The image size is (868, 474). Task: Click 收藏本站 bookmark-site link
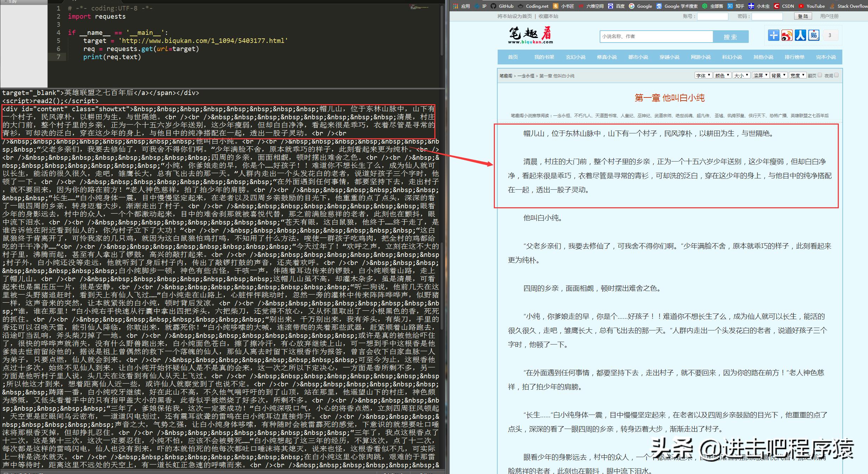pyautogui.click(x=548, y=16)
